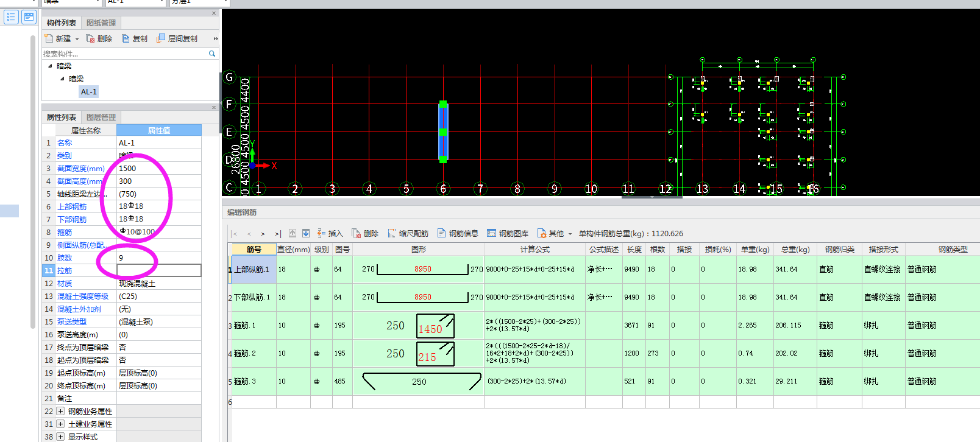980x442 pixels.
Task: Click the 直螺纹连接 cell of 下部纵筋.1
Action: tap(882, 297)
